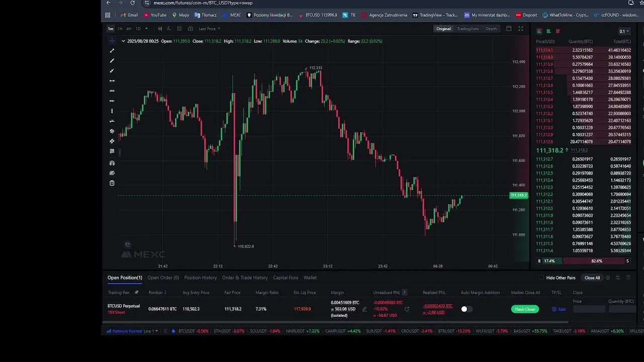The image size is (644, 362).
Task: Click the reload icon in the browser toolbar
Action: (132, 3)
